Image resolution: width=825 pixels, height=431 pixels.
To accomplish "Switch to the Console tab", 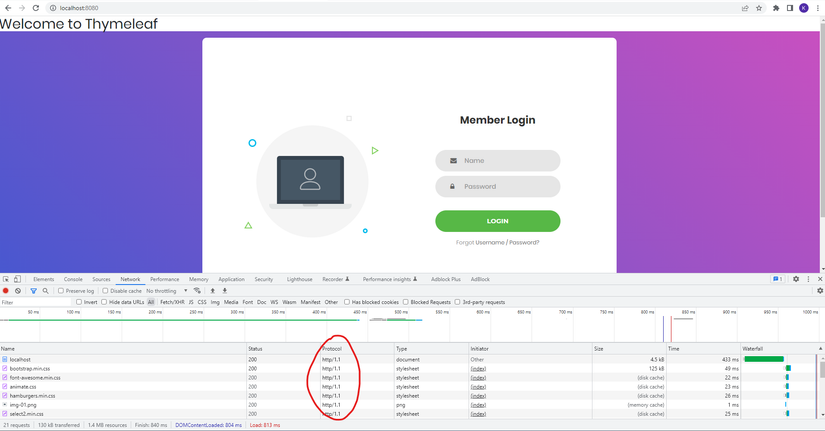I will [73, 279].
